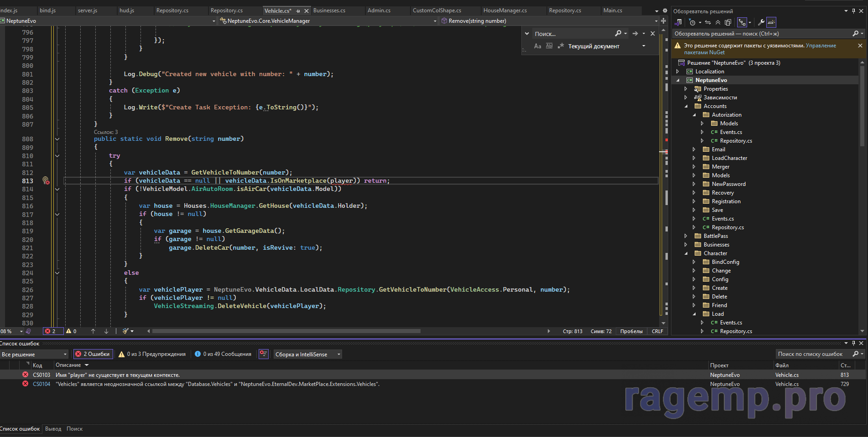The image size is (868, 437).
Task: Click the editor horizontal scrollbar
Action: tap(286, 331)
